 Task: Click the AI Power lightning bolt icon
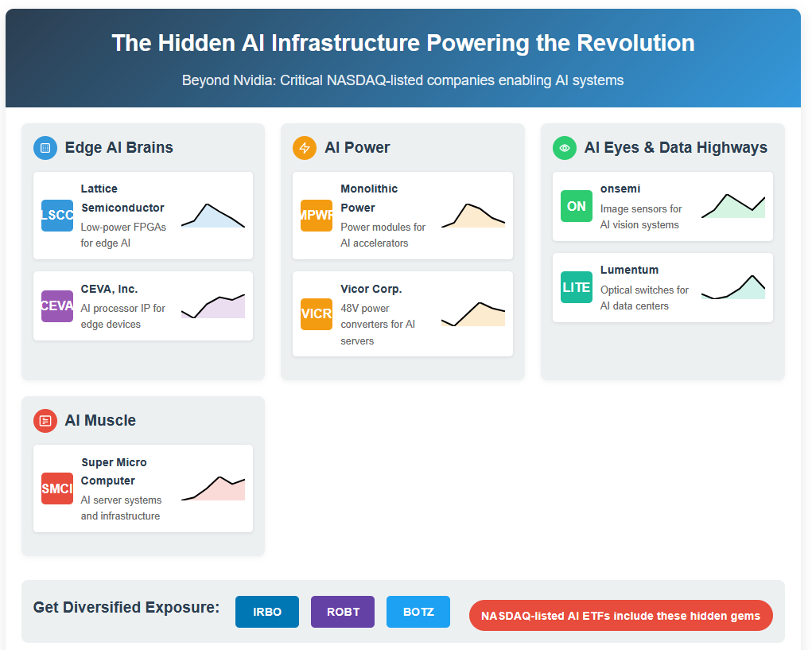(305, 148)
